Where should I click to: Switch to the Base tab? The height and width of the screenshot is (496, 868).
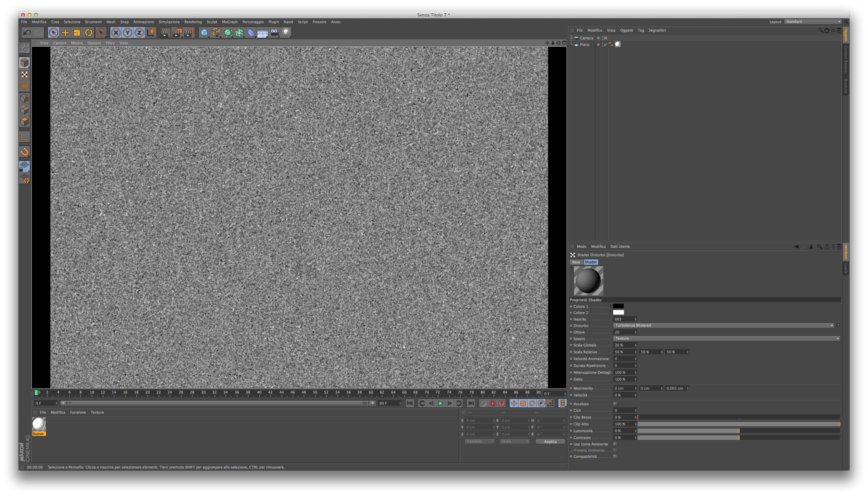point(576,262)
